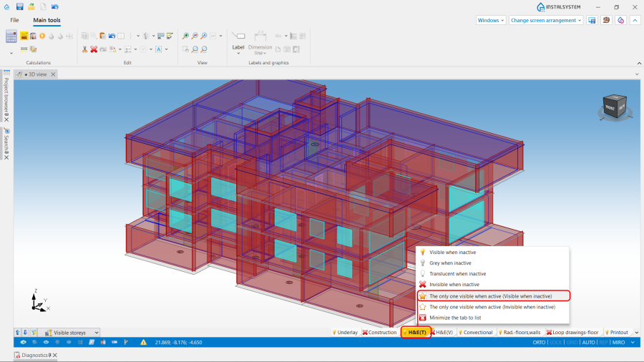
Task: Click the Save icon in title bar
Action: (x=19, y=6)
